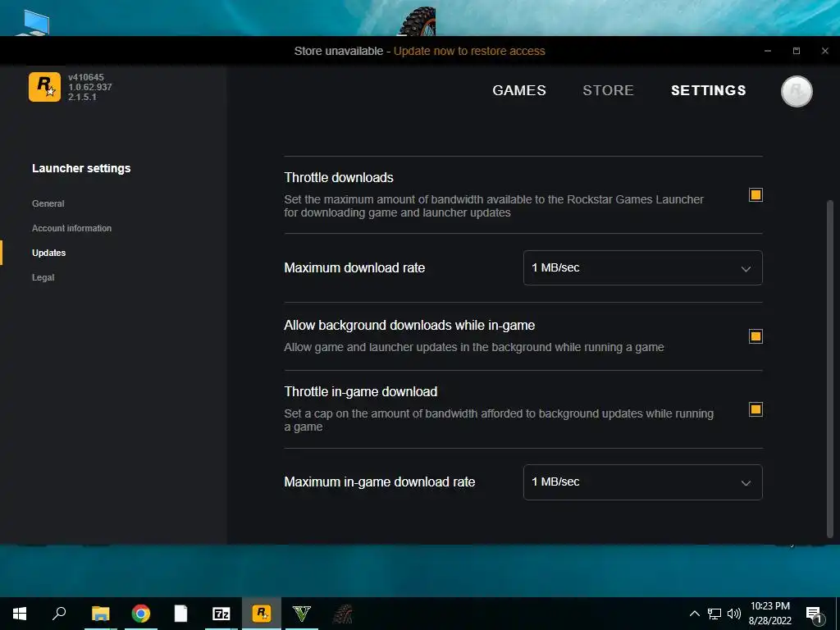
Task: Open network status tray icon
Action: (714, 614)
